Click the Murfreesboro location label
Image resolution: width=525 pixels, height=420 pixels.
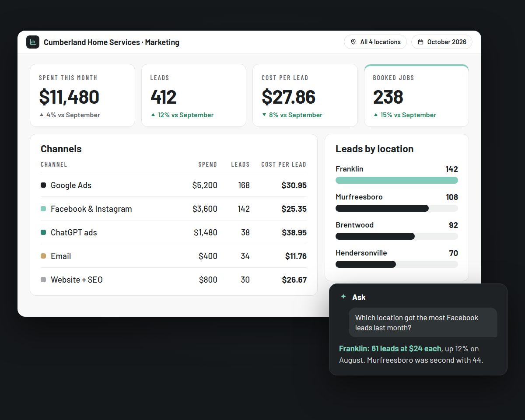359,197
